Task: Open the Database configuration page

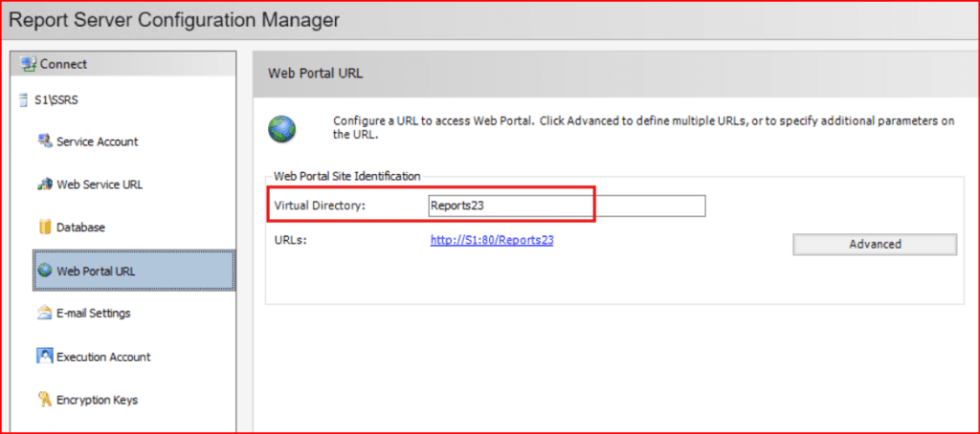Action: pyautogui.click(x=80, y=228)
